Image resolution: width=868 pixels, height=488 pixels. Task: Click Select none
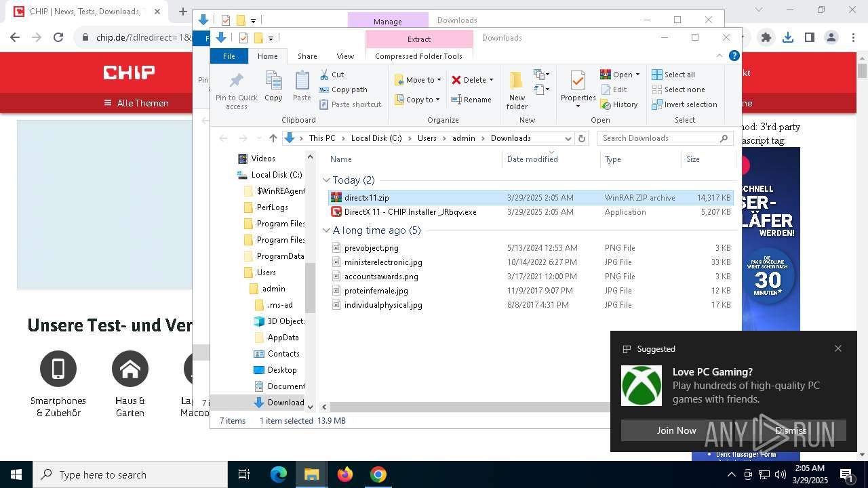coord(678,89)
